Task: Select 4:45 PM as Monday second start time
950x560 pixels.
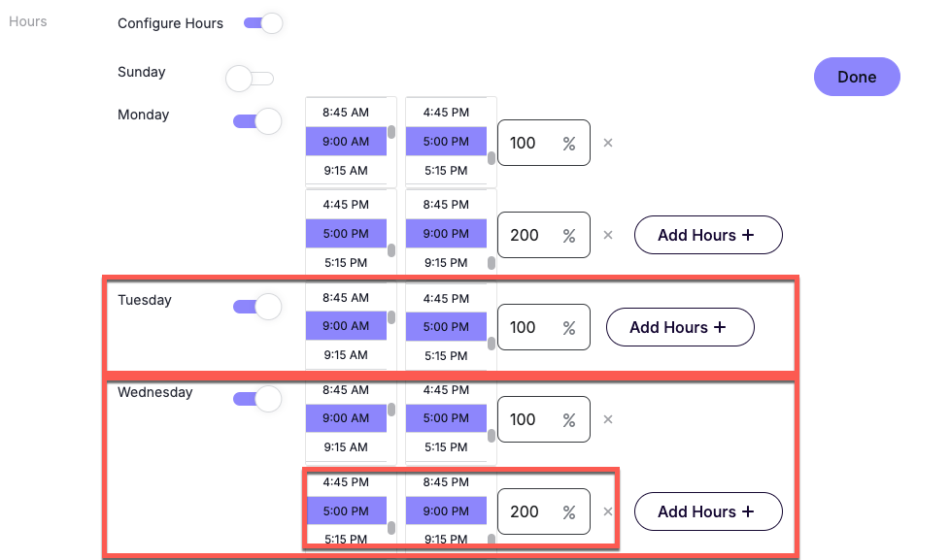Action: 346,205
